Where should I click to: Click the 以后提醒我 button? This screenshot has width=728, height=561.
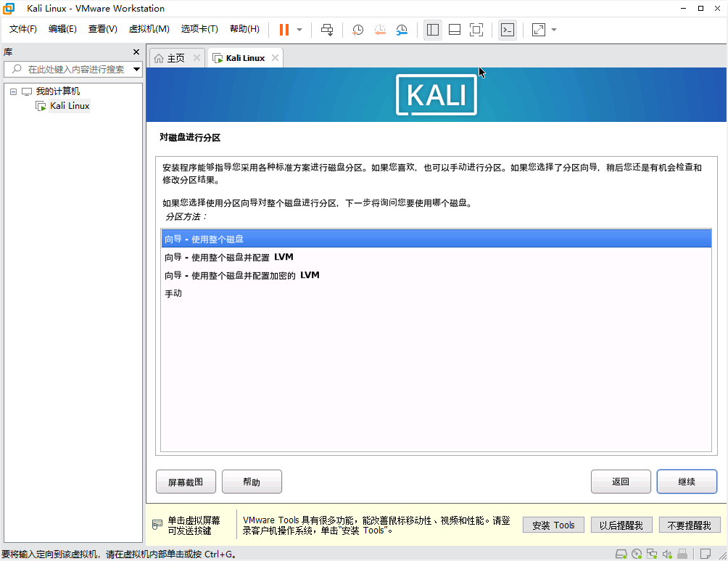tap(621, 525)
